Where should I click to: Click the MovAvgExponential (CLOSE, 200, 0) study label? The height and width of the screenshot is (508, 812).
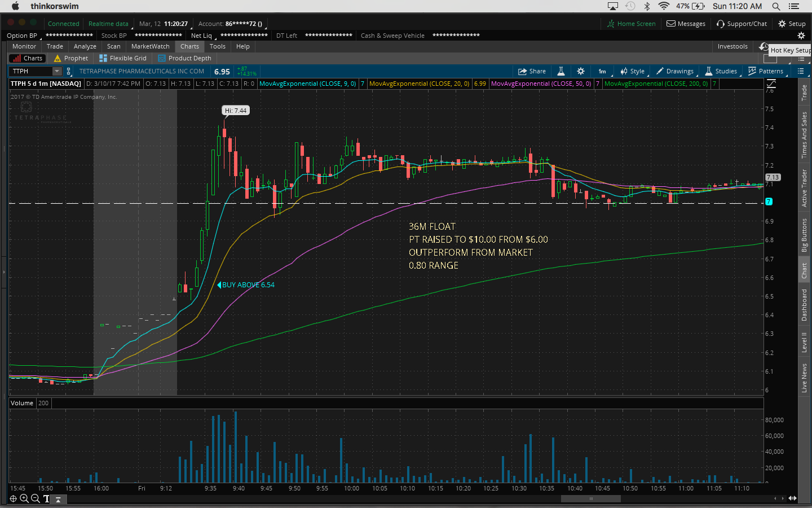[656, 84]
